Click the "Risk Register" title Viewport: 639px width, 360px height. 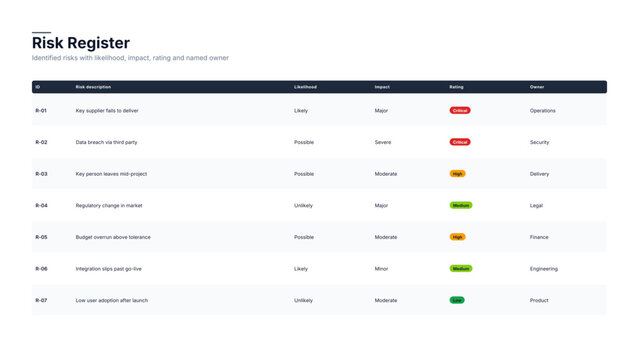coord(81,43)
